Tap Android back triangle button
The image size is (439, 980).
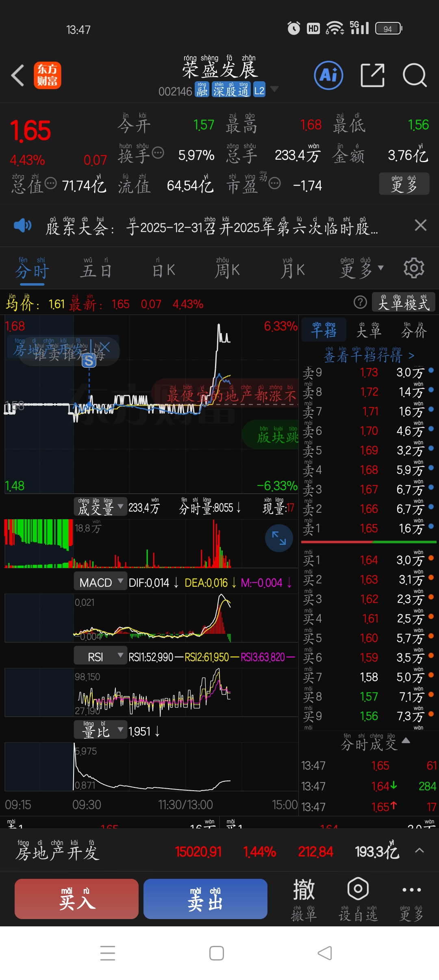pyautogui.click(x=325, y=953)
